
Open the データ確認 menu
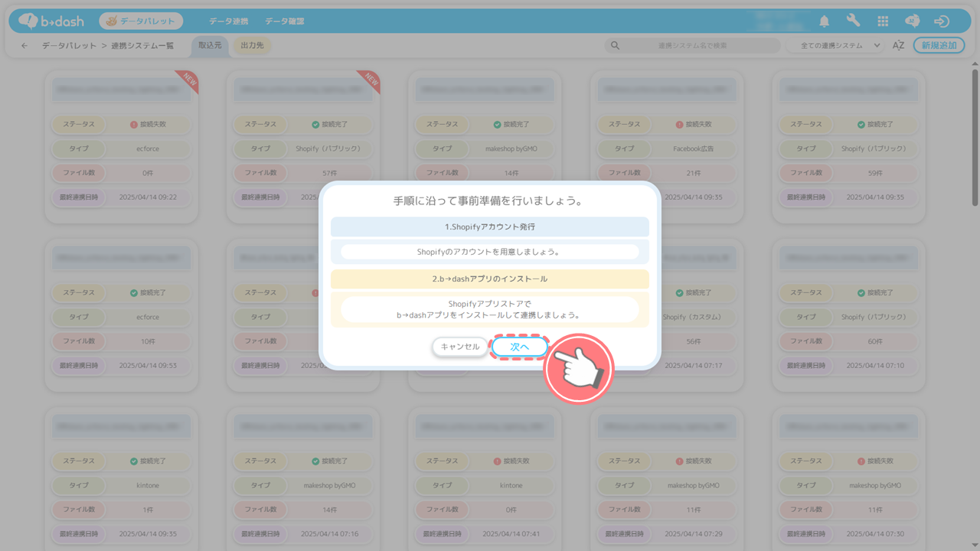click(285, 21)
